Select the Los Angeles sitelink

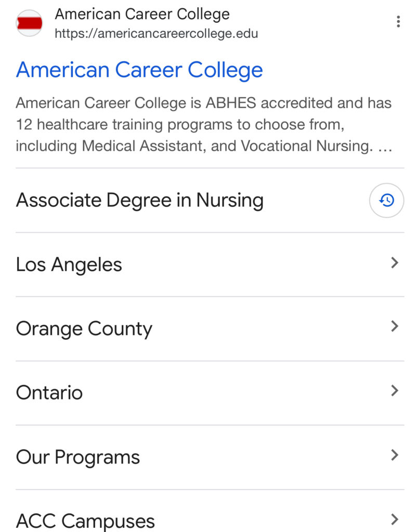(69, 264)
